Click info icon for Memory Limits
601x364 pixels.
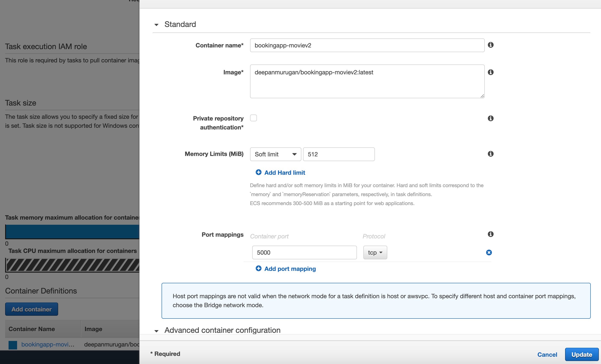point(491,154)
